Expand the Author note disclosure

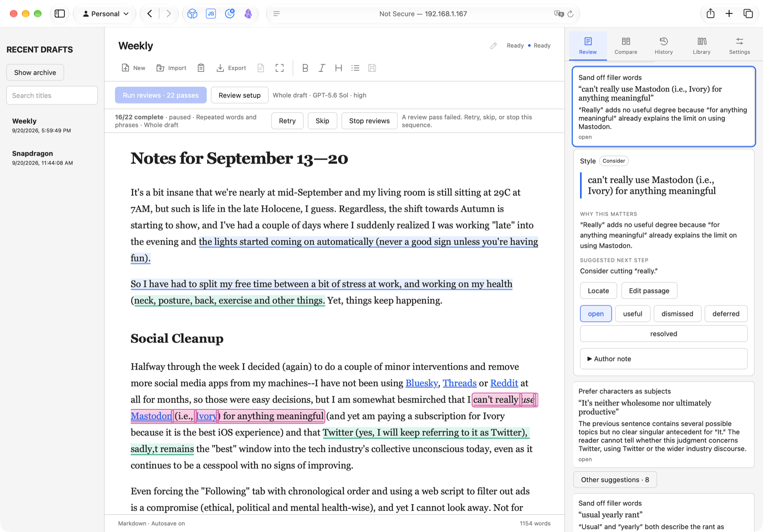tap(664, 359)
